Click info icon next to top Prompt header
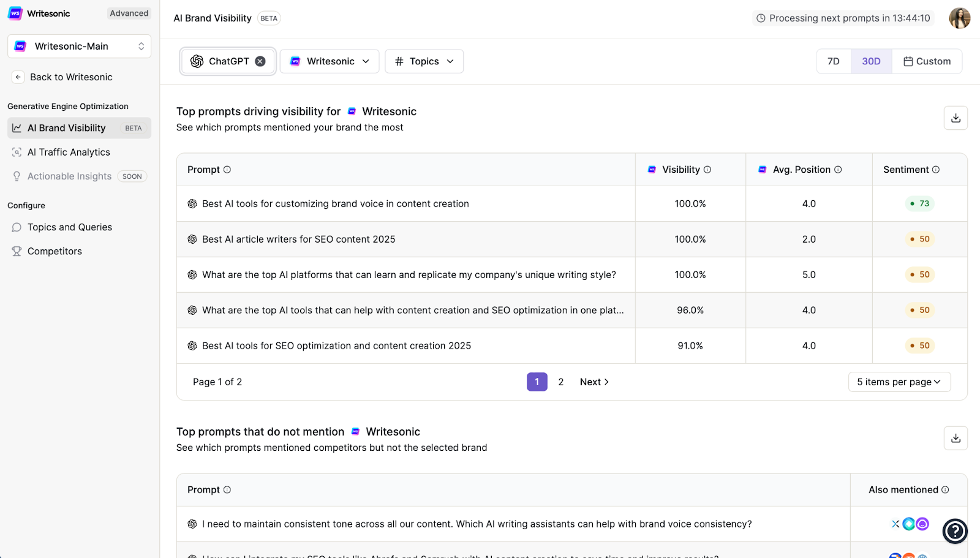Viewport: 980px width, 558px height. pos(227,170)
